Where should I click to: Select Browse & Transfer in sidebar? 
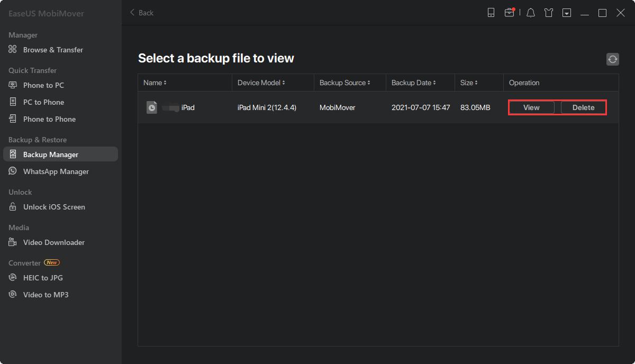53,50
